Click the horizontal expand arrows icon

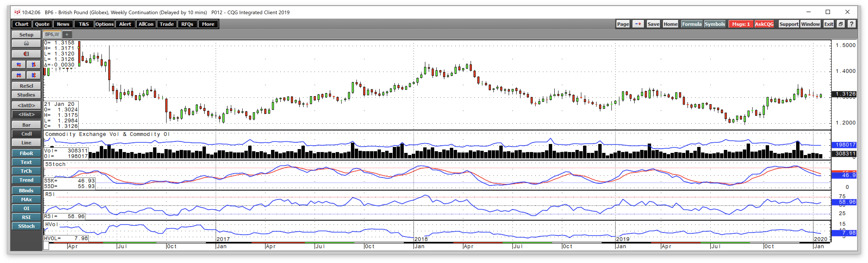[x=19, y=65]
